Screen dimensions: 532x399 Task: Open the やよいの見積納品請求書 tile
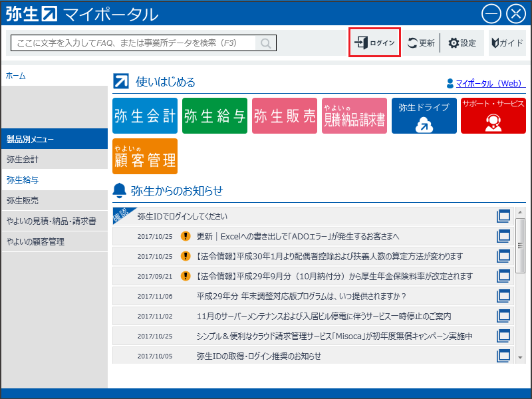point(354,116)
